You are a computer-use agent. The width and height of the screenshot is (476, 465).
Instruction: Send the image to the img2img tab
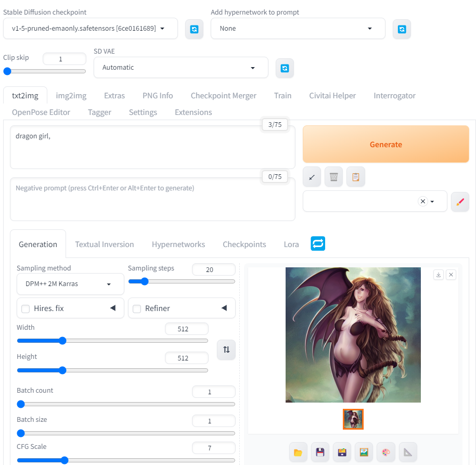(364, 453)
